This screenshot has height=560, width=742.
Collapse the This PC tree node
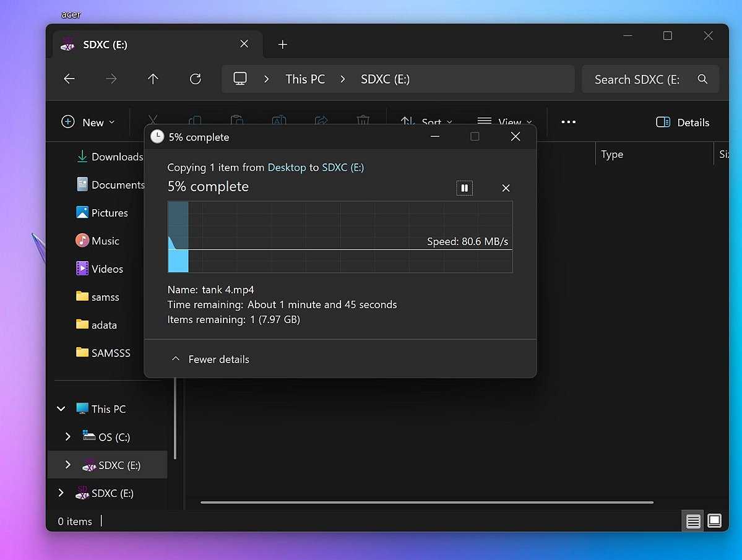(x=61, y=409)
